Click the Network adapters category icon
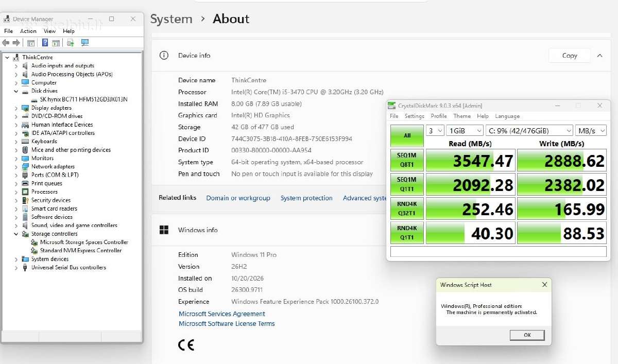 coord(25,167)
